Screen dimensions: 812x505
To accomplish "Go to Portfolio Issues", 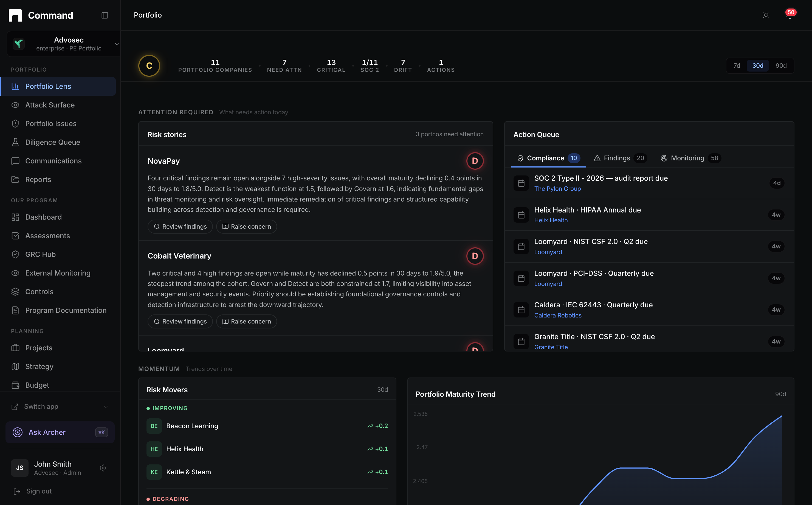I will pos(58,124).
